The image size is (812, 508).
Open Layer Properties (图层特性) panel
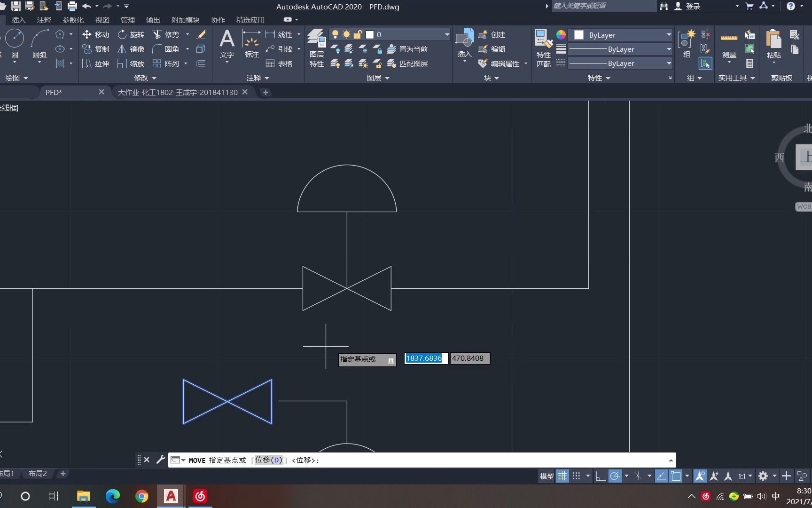coord(316,48)
